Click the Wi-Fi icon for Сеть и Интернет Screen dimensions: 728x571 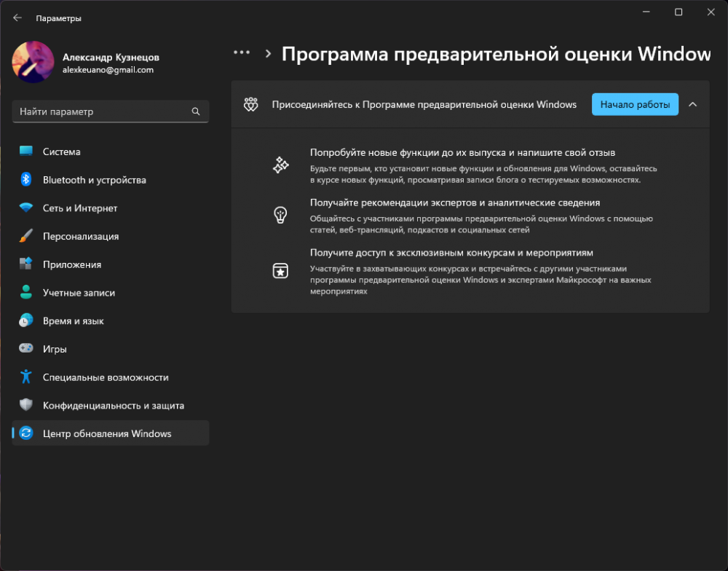click(x=26, y=208)
